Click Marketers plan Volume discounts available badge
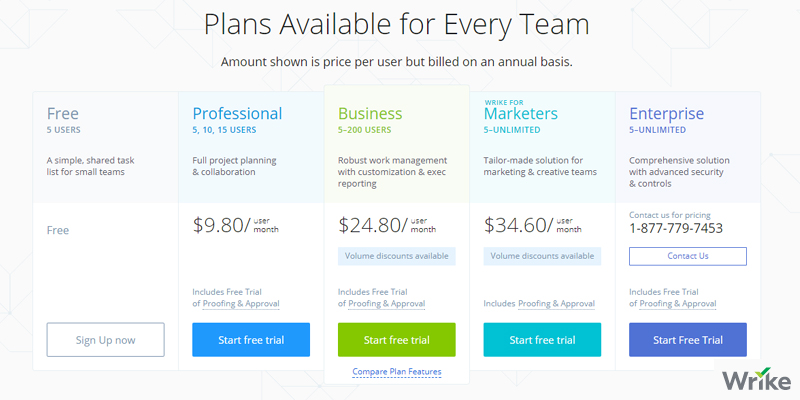The height and width of the screenshot is (400, 800). (x=543, y=256)
